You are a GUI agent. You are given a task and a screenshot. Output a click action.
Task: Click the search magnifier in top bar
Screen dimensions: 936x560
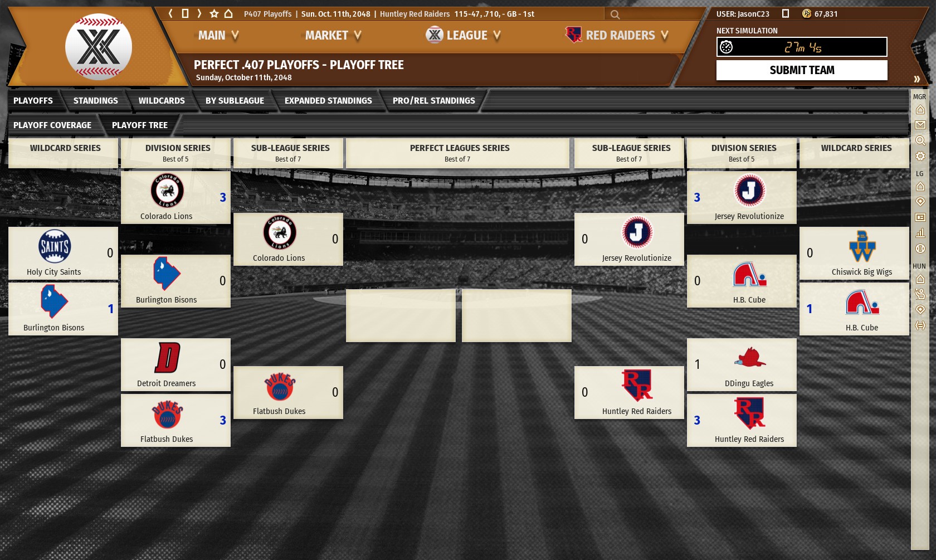click(x=615, y=14)
